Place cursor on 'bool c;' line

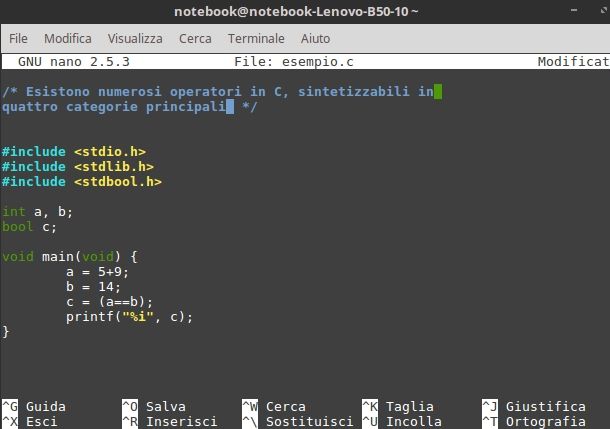(x=29, y=227)
